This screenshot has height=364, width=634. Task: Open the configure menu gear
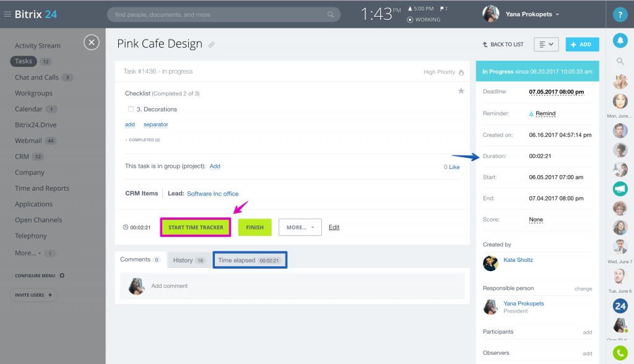(62, 275)
